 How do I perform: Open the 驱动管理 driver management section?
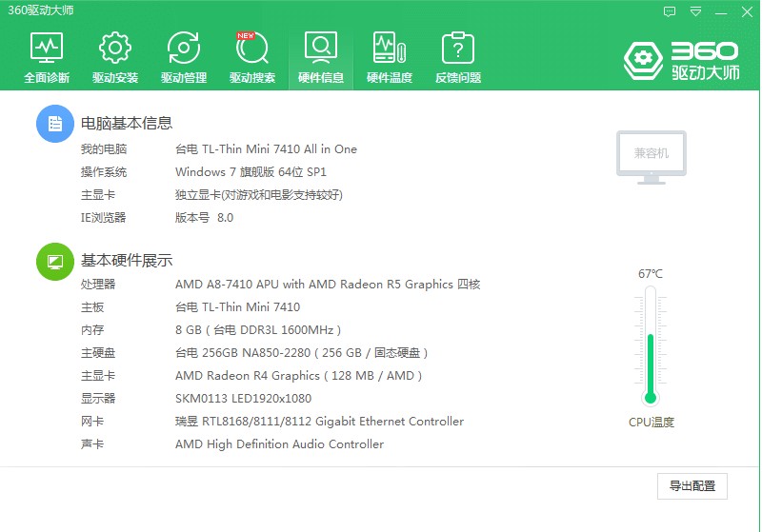(x=184, y=57)
